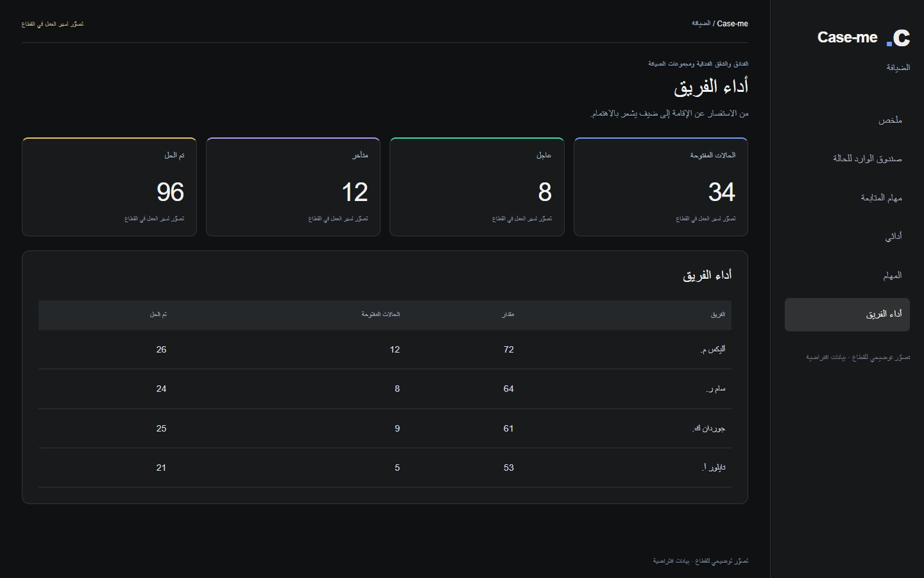Click the تم الحل table column header
924x578 pixels.
click(x=158, y=315)
